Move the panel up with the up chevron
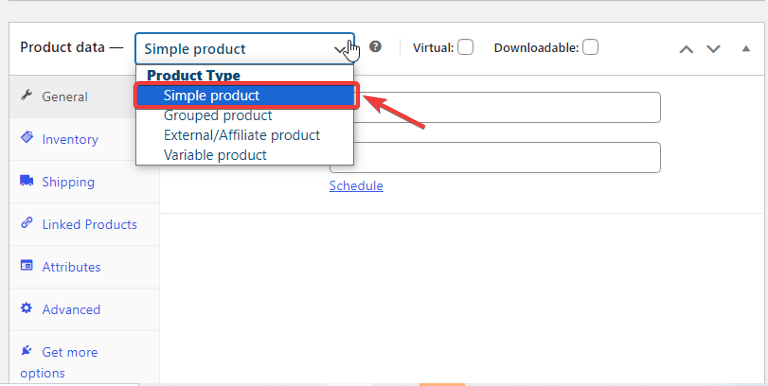Screen dimensions: 768x386 [686, 49]
